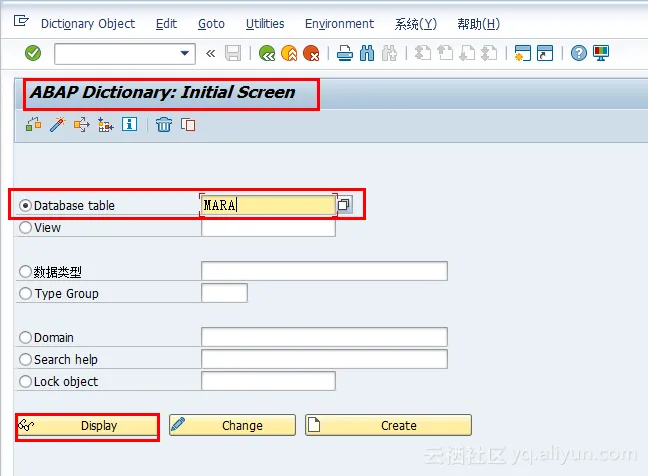Click the Search help input field
The width and height of the screenshot is (648, 476).
(x=324, y=359)
